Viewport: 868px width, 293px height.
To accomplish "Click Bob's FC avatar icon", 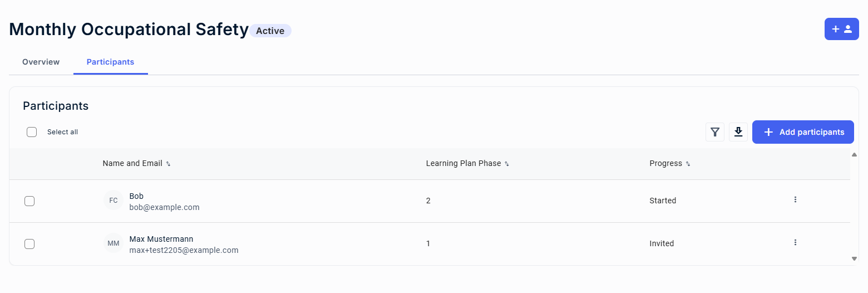I will click(114, 201).
